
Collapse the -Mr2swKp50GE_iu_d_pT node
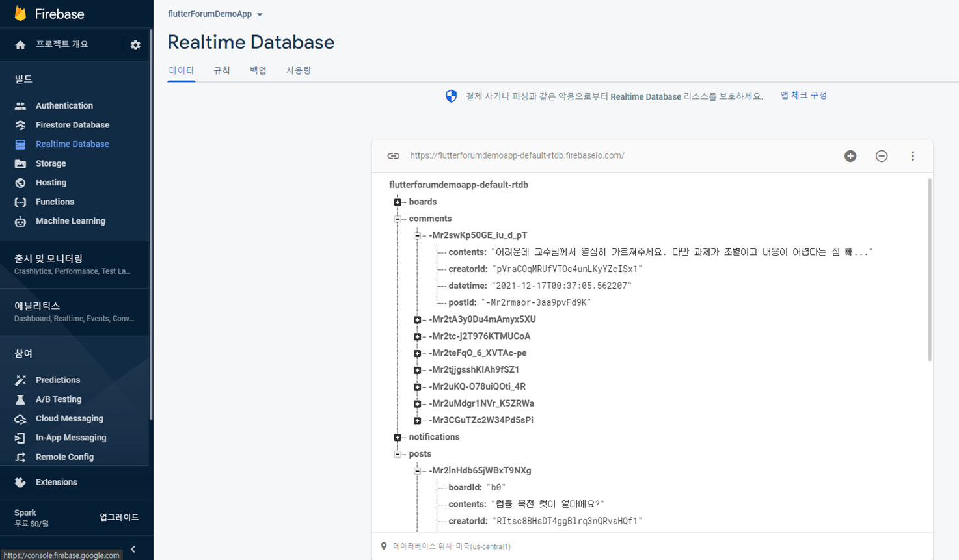[417, 236]
